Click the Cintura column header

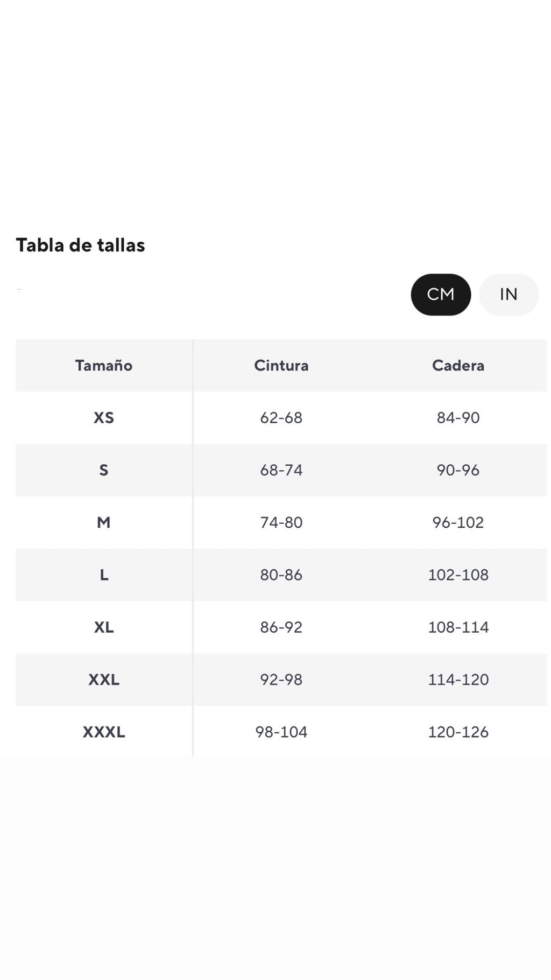click(x=281, y=365)
